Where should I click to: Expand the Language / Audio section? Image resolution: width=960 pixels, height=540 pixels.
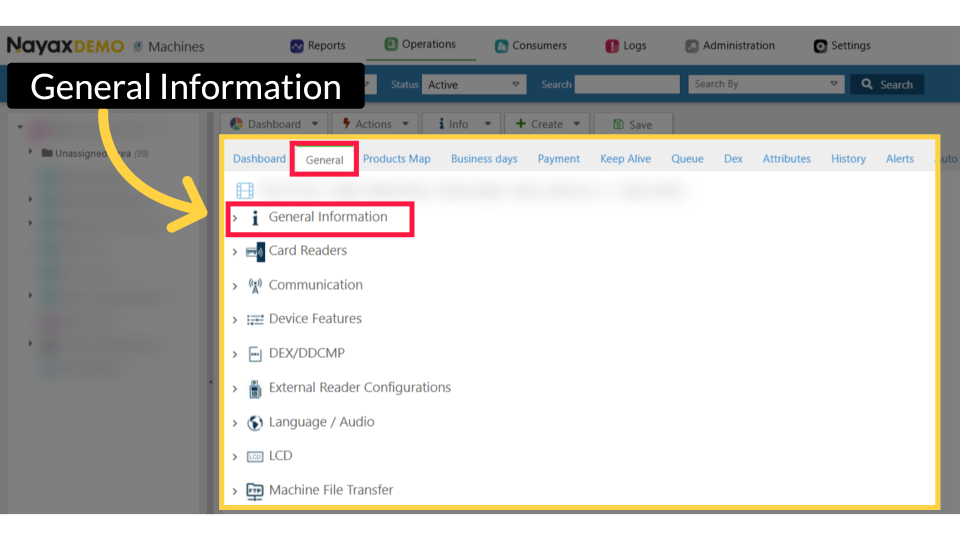pyautogui.click(x=235, y=423)
